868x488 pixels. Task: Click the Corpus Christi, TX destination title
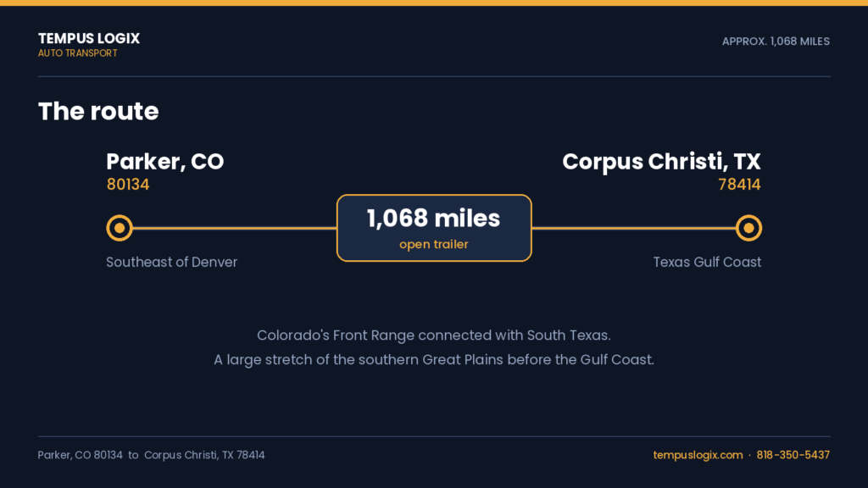click(661, 162)
